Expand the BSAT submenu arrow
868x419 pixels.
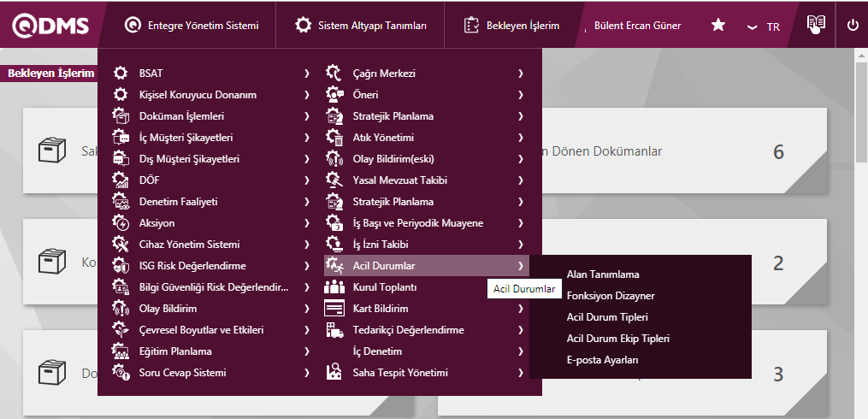pyautogui.click(x=306, y=74)
